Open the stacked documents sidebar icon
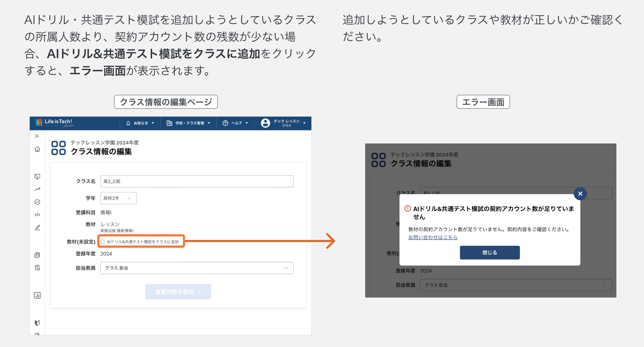The height and width of the screenshot is (347, 644). [x=37, y=255]
